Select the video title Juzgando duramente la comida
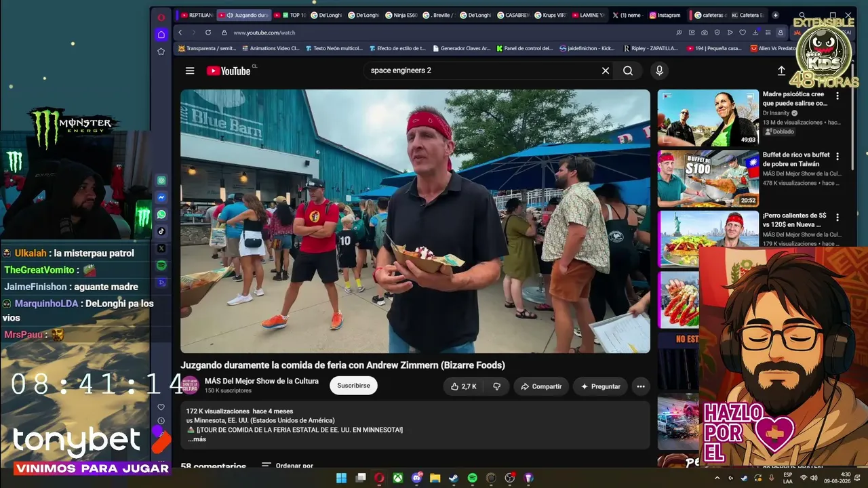868x488 pixels. click(x=342, y=365)
